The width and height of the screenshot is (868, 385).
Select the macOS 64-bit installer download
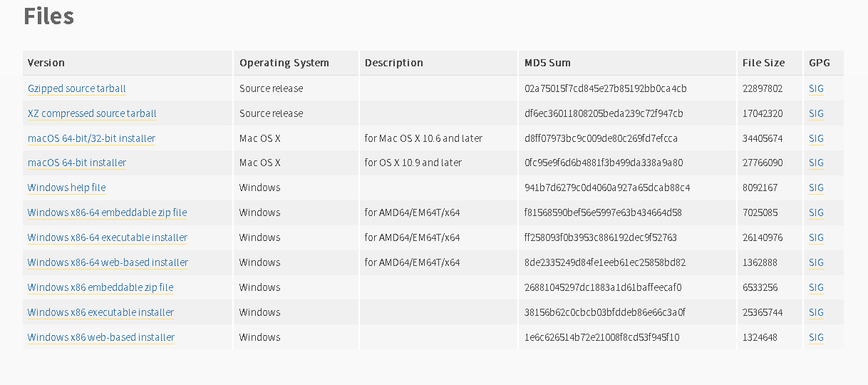point(77,163)
